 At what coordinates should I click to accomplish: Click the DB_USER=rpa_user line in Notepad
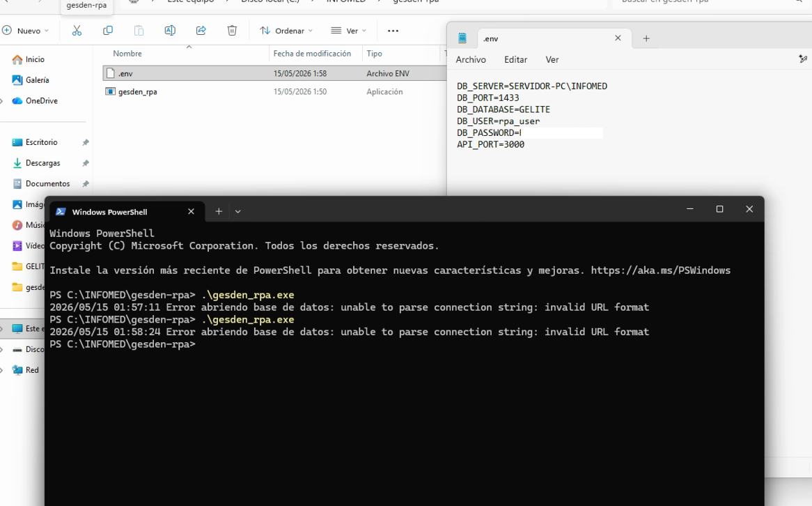[498, 121]
